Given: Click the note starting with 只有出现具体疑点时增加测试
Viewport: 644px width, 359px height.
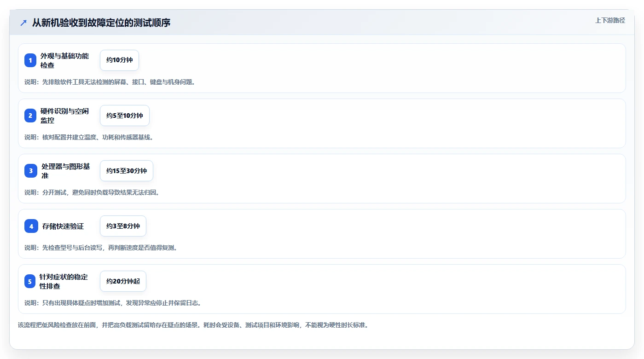Looking at the screenshot, I should [113, 303].
